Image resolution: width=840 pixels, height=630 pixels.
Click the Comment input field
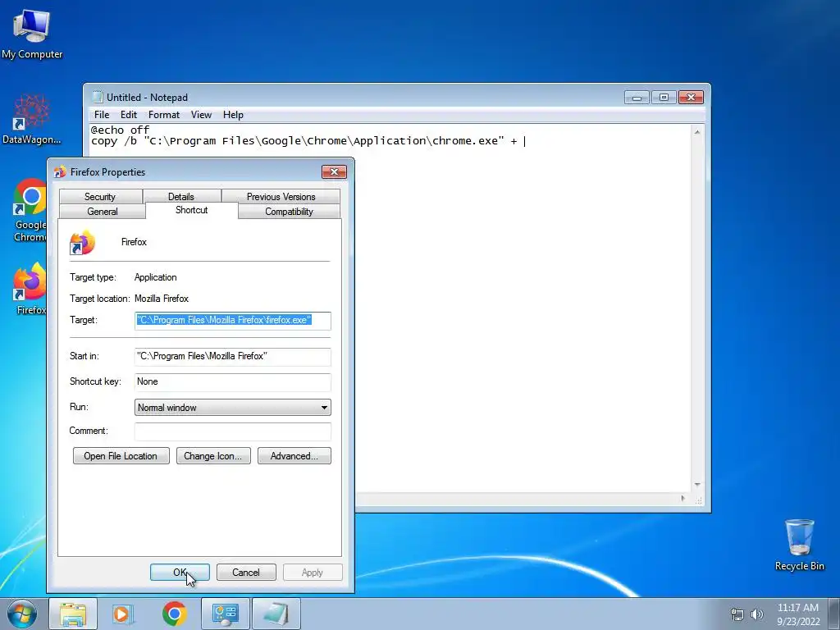click(232, 431)
